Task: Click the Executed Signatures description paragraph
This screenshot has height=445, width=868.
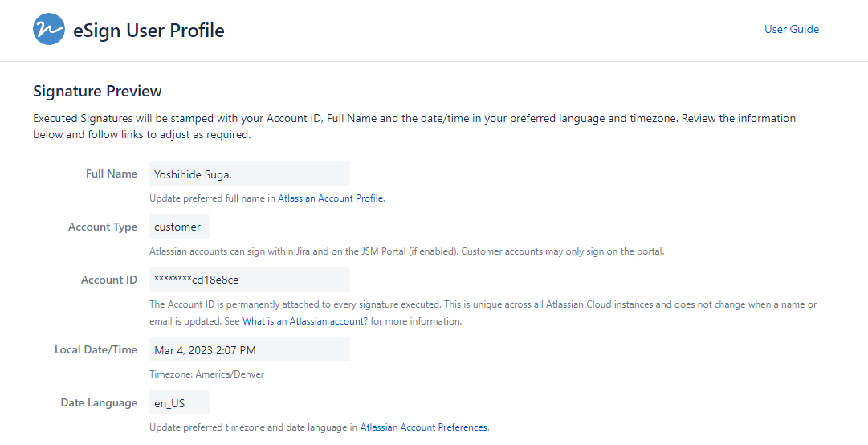Action: pos(414,126)
